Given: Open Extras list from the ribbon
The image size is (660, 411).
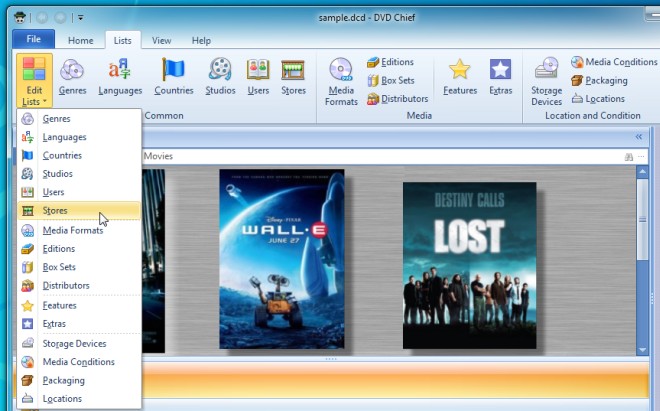Looking at the screenshot, I should (500, 77).
